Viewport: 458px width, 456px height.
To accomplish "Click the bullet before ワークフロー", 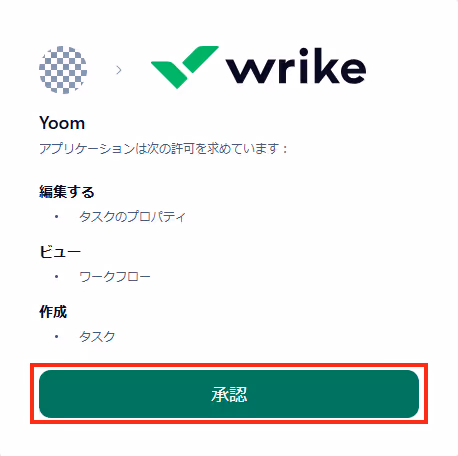I will pos(57,276).
